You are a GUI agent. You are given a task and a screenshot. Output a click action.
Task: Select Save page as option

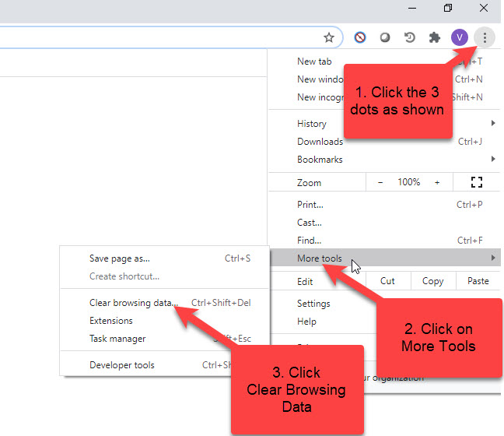120,258
